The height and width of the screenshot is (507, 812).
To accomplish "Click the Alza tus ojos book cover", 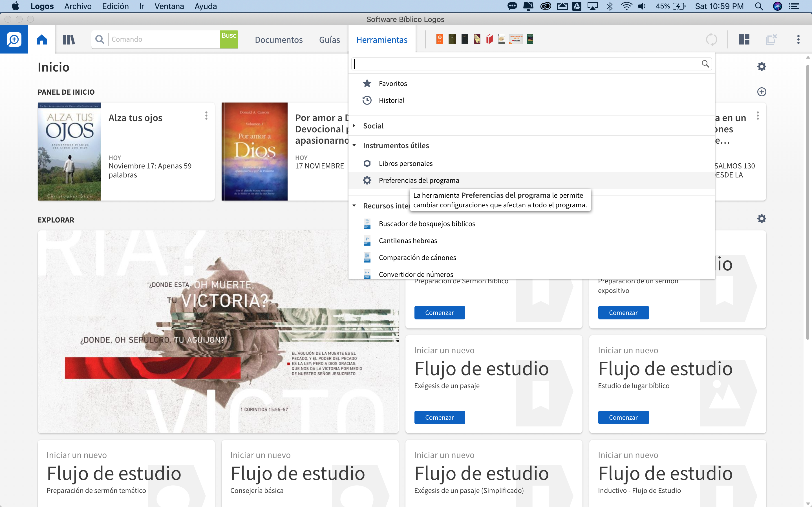I will pyautogui.click(x=69, y=152).
